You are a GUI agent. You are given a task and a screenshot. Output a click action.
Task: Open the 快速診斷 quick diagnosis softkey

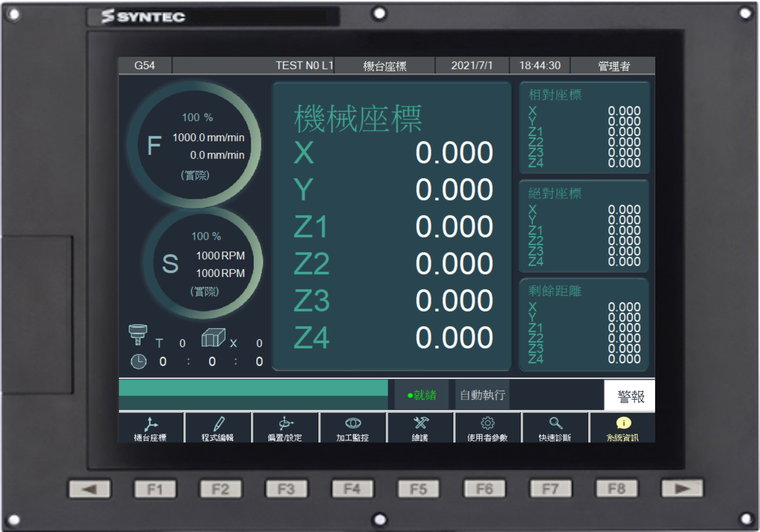(555, 428)
